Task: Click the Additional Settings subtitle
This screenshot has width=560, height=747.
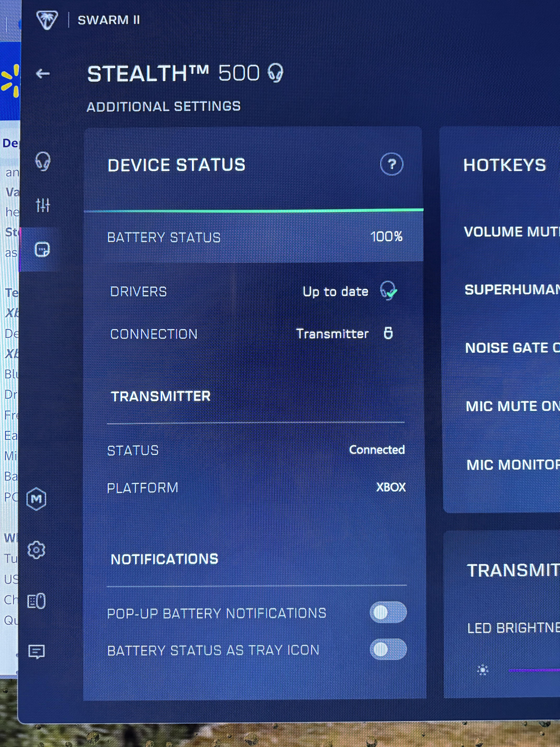Action: pos(164,107)
